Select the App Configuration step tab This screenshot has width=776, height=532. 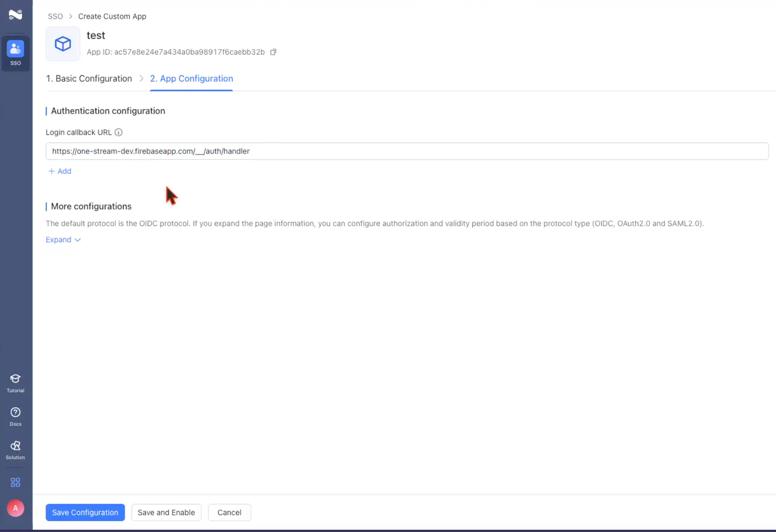point(192,78)
